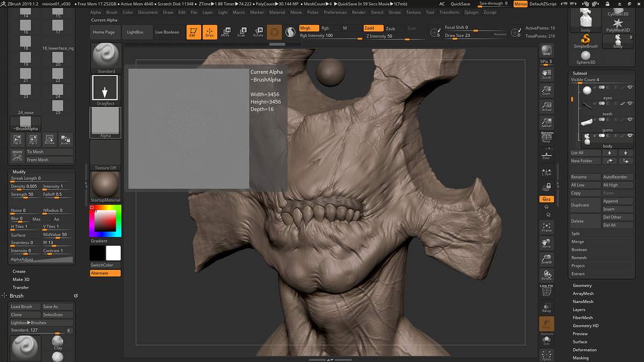Select the Zoom canvas tool
Image resolution: width=644 pixels, height=362 pixels.
pyautogui.click(x=546, y=90)
